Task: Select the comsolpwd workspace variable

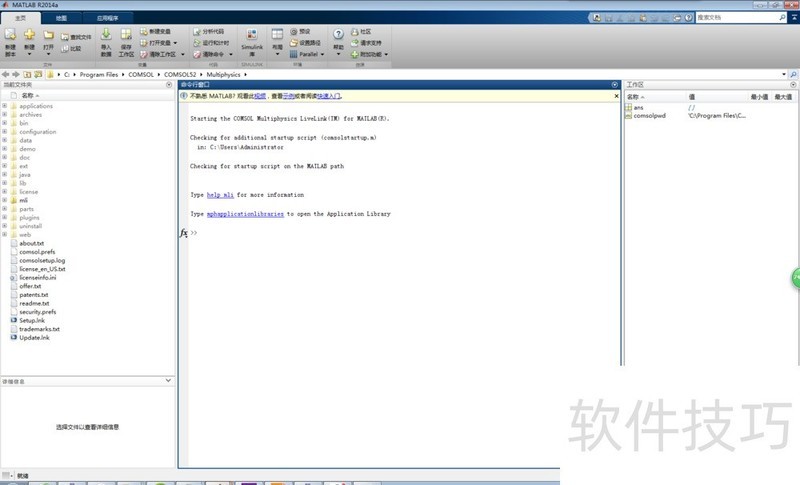Action: pyautogui.click(x=649, y=116)
